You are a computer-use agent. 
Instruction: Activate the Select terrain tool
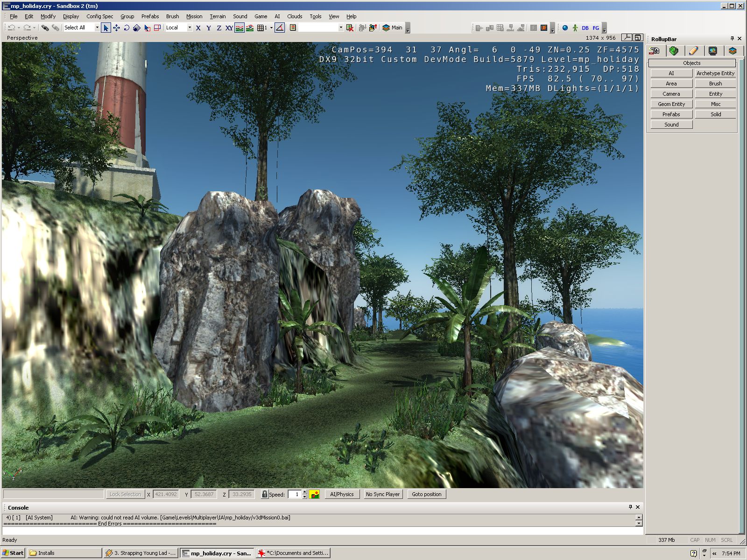(147, 28)
